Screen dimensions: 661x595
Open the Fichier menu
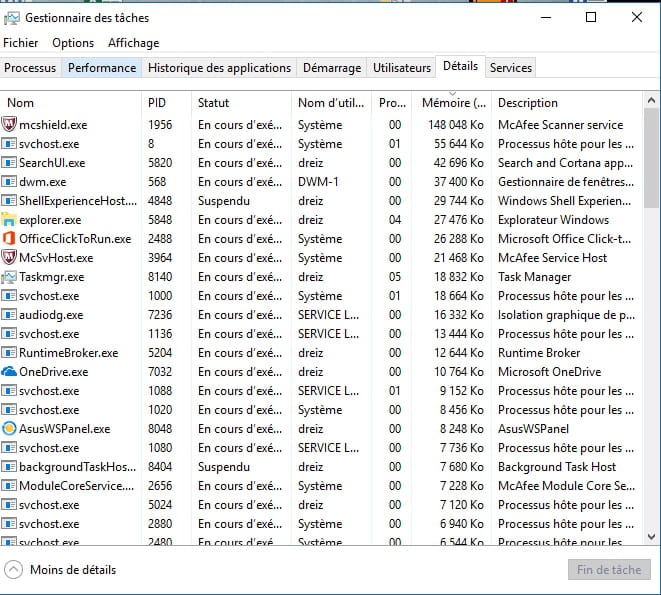coord(20,43)
